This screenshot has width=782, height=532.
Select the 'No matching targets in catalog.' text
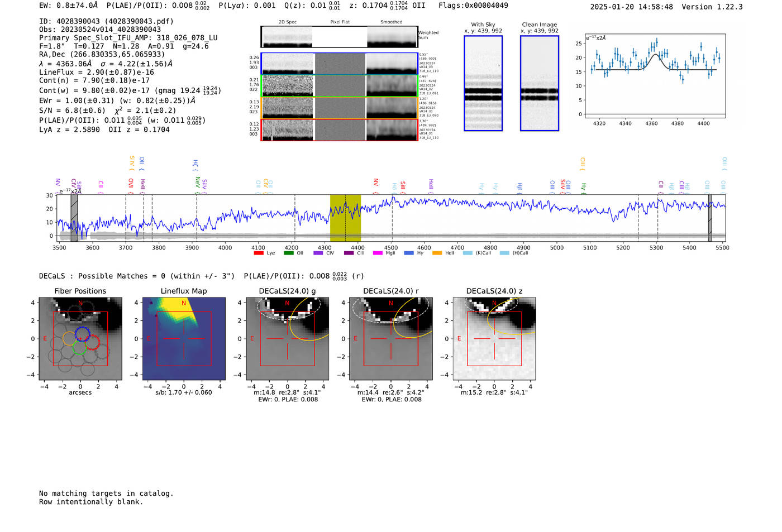click(x=106, y=493)
